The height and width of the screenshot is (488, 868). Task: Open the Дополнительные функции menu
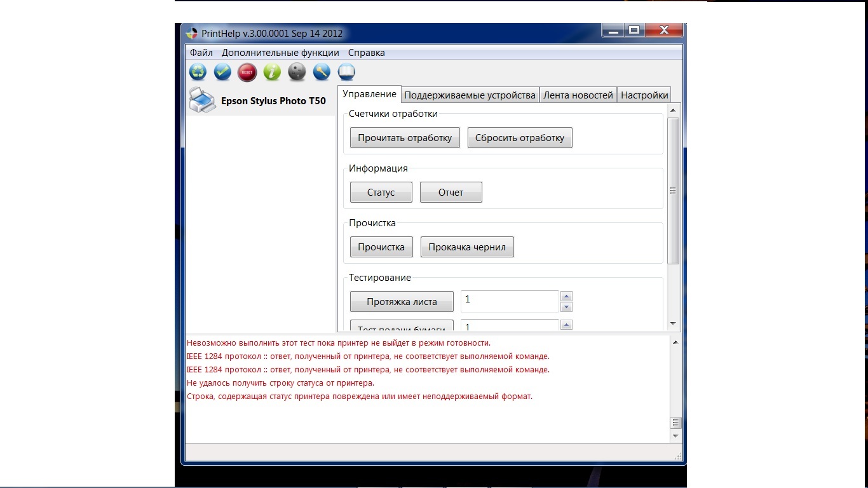pos(280,53)
